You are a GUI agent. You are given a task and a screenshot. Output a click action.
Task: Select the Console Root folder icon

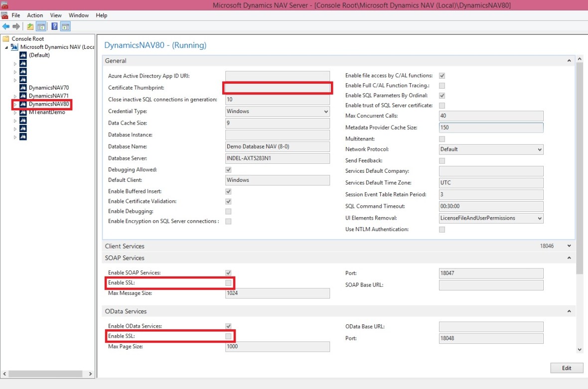[x=6, y=39]
